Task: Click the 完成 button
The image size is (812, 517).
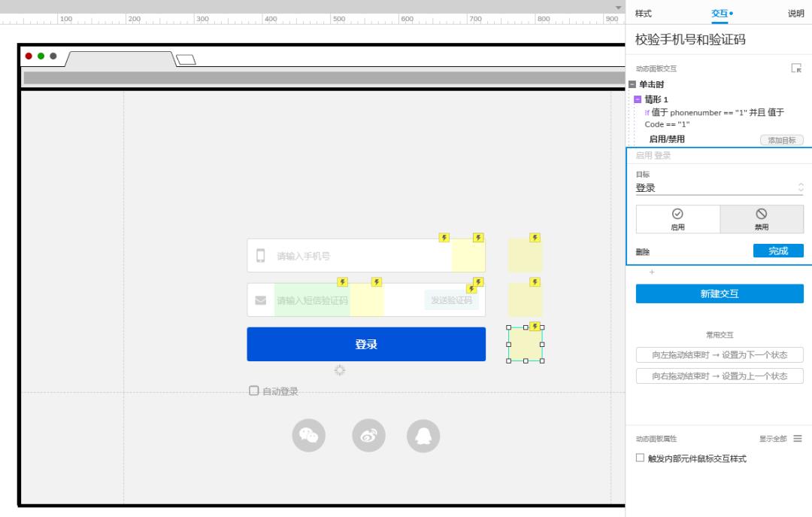Action: 778,251
